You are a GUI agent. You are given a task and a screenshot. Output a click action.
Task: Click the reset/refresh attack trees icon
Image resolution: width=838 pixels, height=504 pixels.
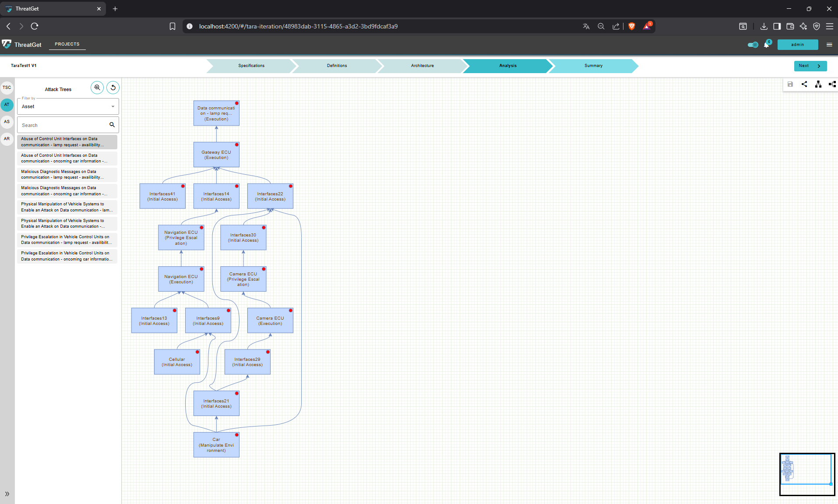(113, 88)
